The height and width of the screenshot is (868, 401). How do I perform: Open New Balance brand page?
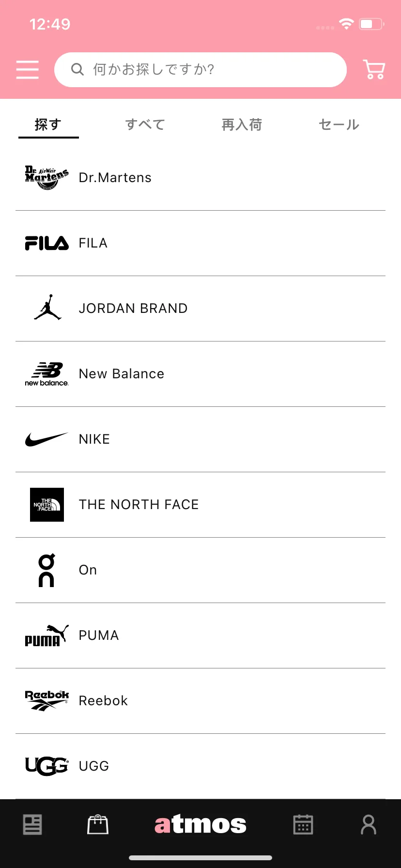click(200, 374)
